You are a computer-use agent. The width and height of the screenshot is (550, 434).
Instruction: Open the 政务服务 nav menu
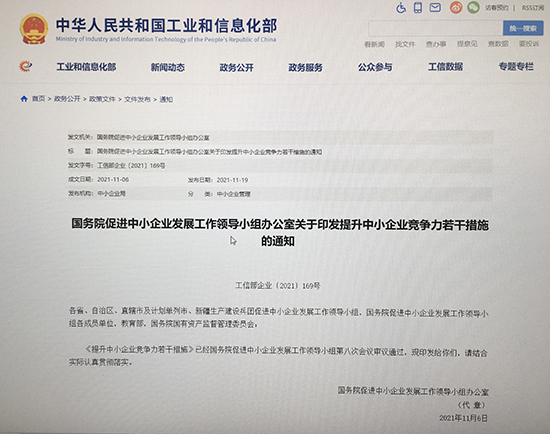coord(305,67)
